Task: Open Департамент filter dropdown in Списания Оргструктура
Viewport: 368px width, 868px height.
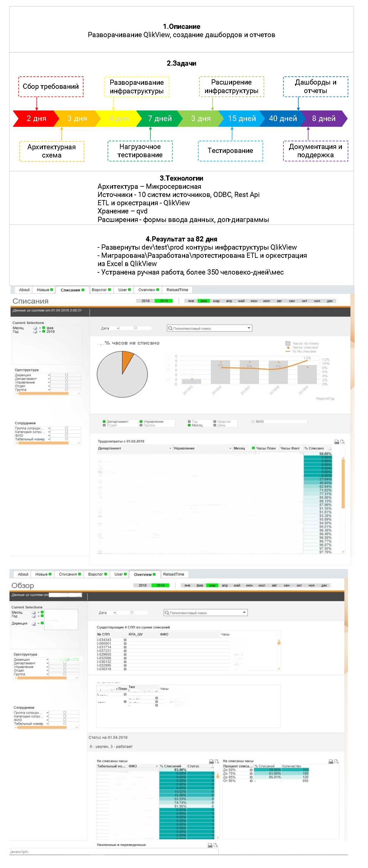Action: (x=49, y=379)
